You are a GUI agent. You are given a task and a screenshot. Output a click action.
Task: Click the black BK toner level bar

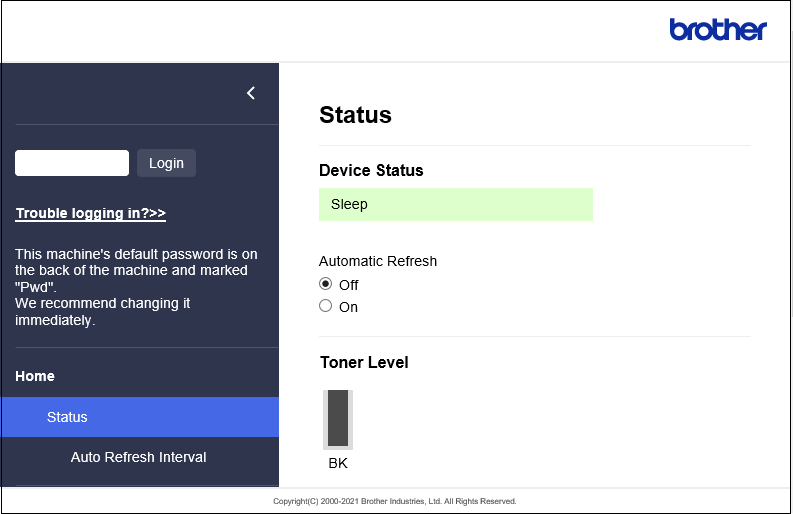[x=338, y=418]
